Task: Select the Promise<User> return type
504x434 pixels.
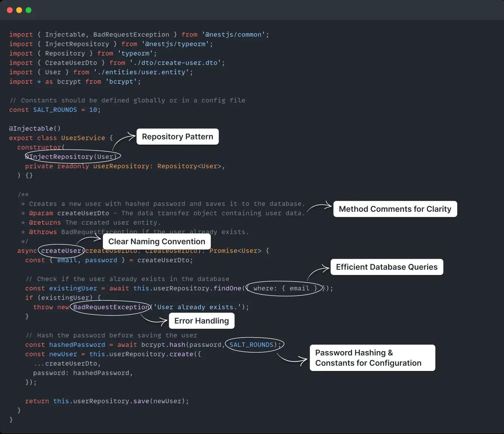Action: (x=237, y=251)
